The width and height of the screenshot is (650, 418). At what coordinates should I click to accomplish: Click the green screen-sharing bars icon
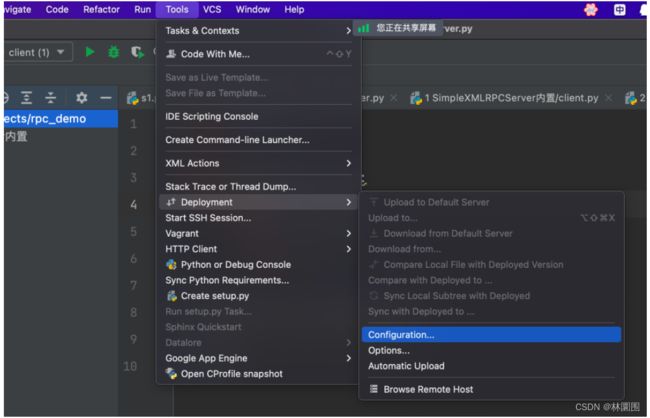[x=364, y=28]
